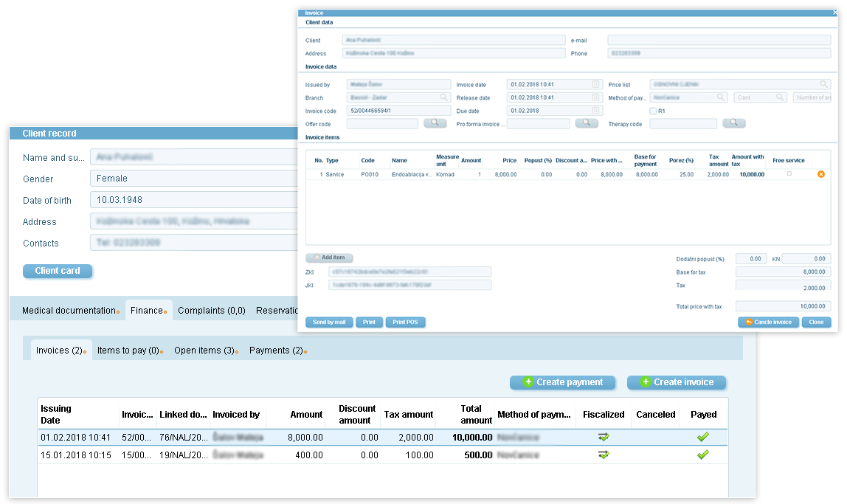Remove the invoice item with orange X icon
Image resolution: width=847 pixels, height=504 pixels.
point(821,174)
